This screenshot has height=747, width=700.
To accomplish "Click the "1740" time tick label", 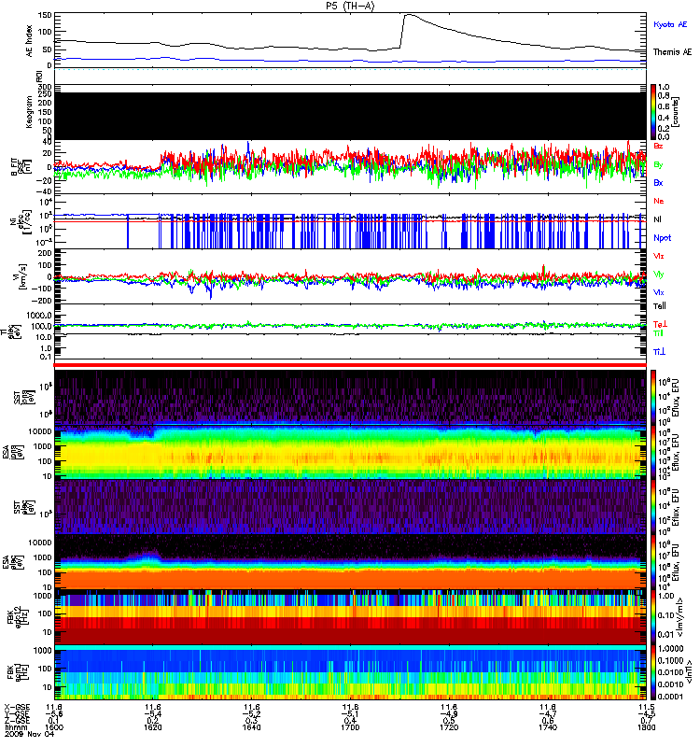I will tap(548, 727).
